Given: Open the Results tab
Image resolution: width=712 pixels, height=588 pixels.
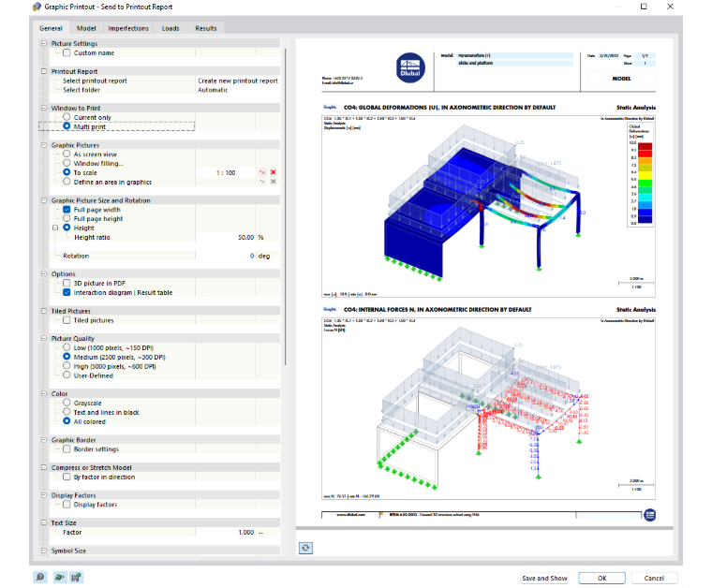Looking at the screenshot, I should (x=206, y=28).
